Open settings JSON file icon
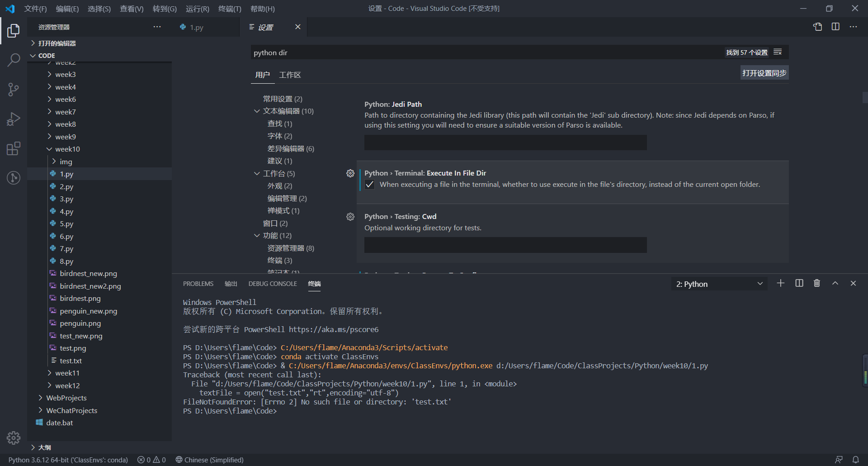 [817, 27]
